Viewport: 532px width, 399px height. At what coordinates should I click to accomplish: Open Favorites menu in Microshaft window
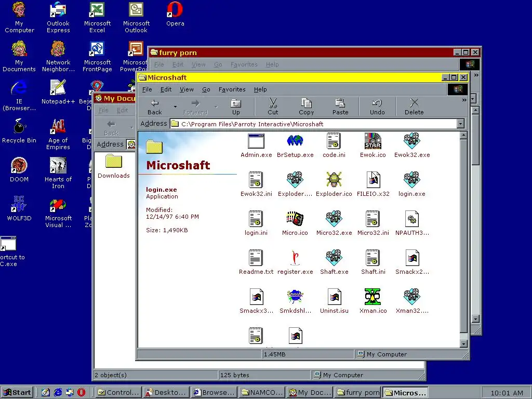232,89
